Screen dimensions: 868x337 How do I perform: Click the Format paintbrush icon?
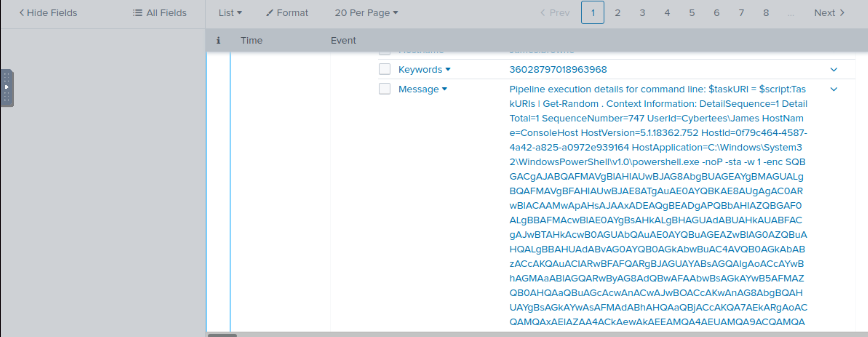pyautogui.click(x=269, y=13)
